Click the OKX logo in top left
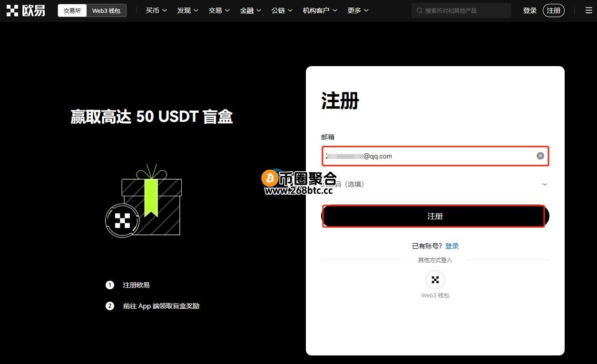This screenshot has width=597, height=364. click(26, 10)
